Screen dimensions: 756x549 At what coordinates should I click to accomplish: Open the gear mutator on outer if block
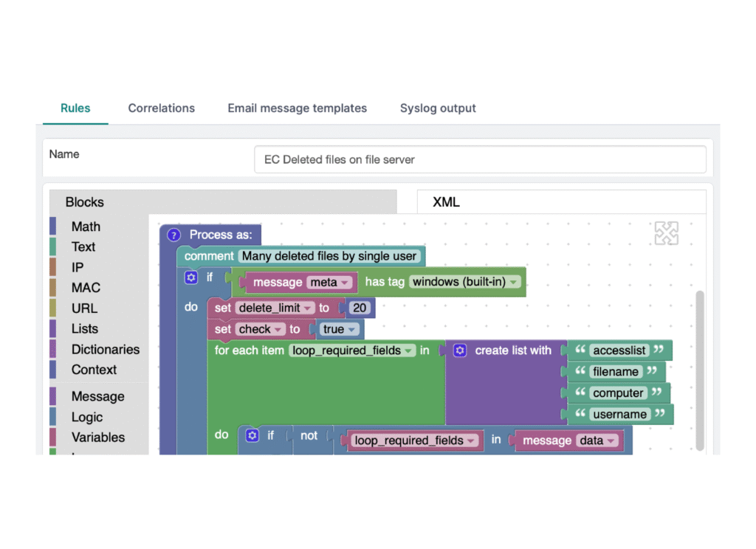pyautogui.click(x=191, y=277)
